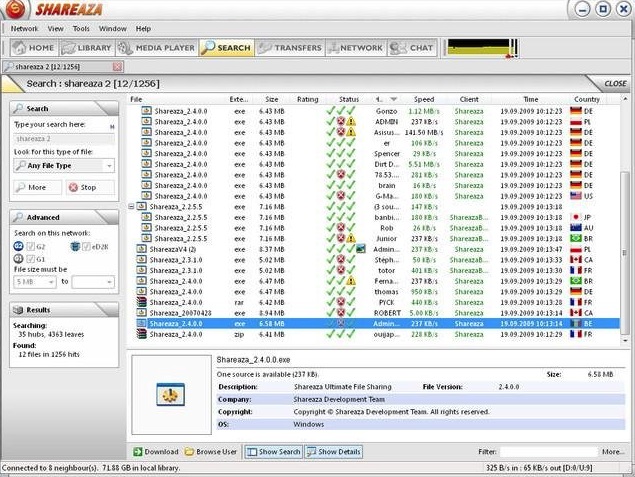Click the More button under search
The width and height of the screenshot is (635, 477).
point(34,187)
